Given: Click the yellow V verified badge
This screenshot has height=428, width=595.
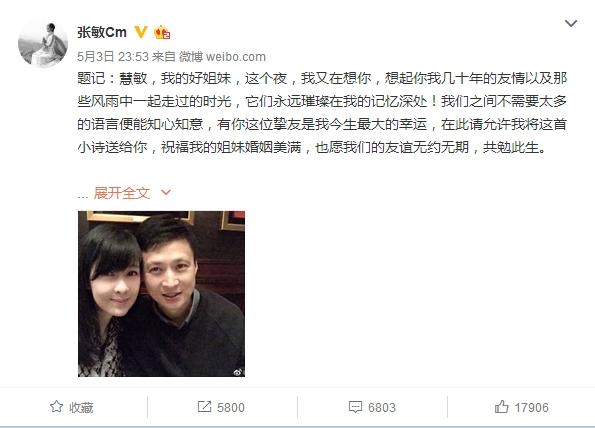Looking at the screenshot, I should click(141, 32).
